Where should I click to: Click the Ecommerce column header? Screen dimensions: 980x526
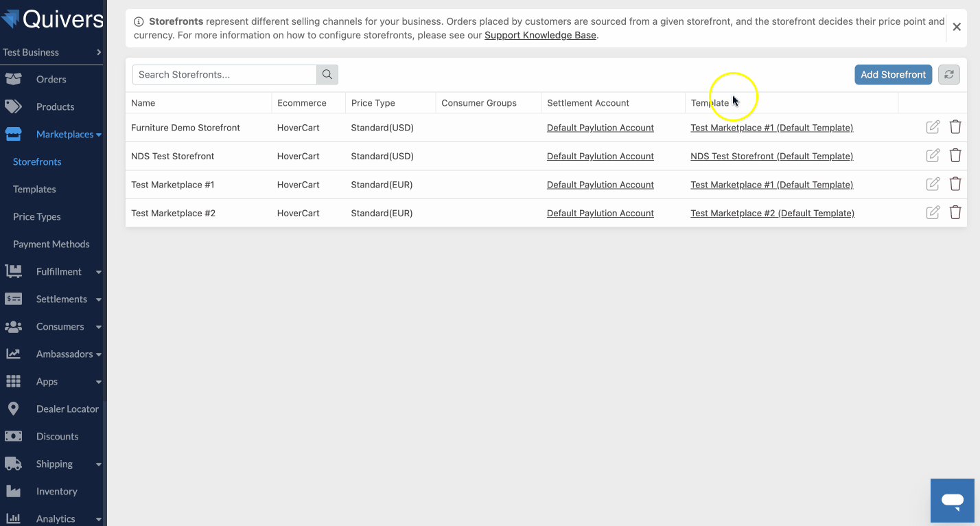[x=302, y=103]
